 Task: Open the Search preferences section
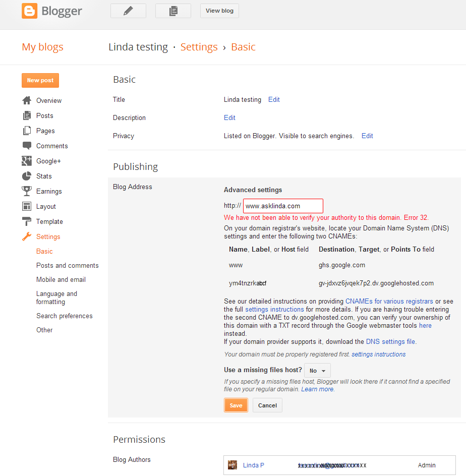click(64, 316)
